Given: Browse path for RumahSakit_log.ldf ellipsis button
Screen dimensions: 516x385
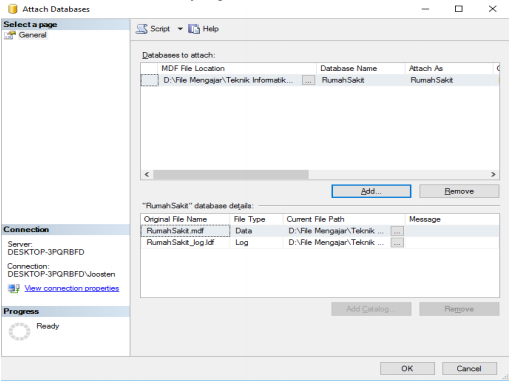Looking at the screenshot, I should [397, 243].
